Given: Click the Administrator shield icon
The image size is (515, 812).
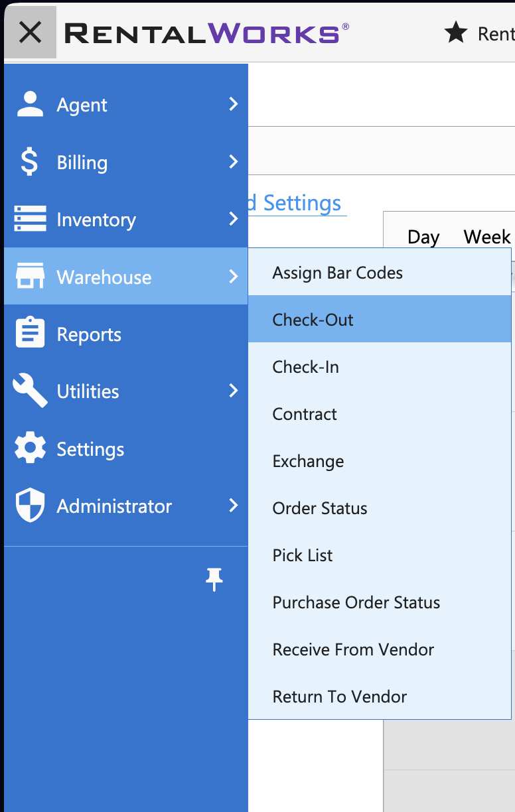Looking at the screenshot, I should coord(30,505).
